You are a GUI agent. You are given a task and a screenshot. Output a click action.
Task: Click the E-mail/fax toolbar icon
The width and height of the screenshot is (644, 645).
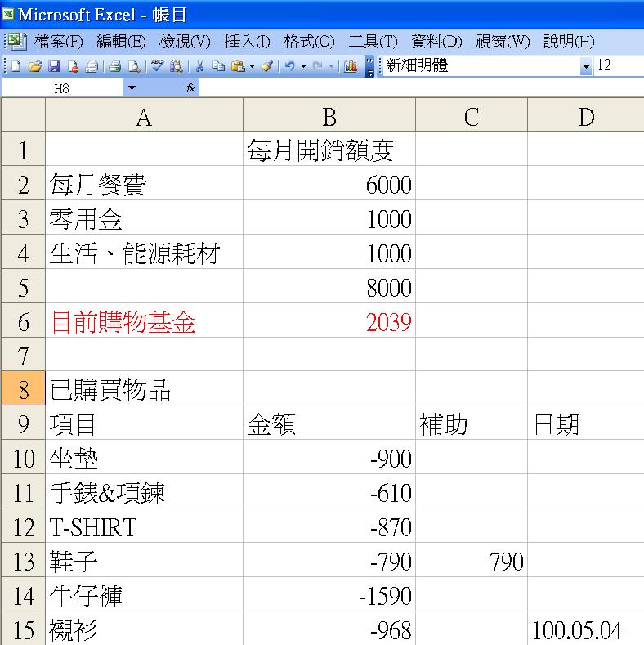click(x=92, y=66)
